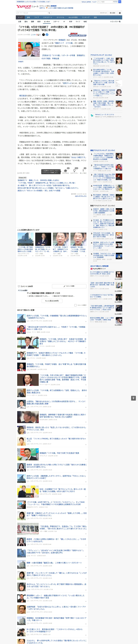
Task: Share article on Facebook icon
Action: tap(47, 35)
